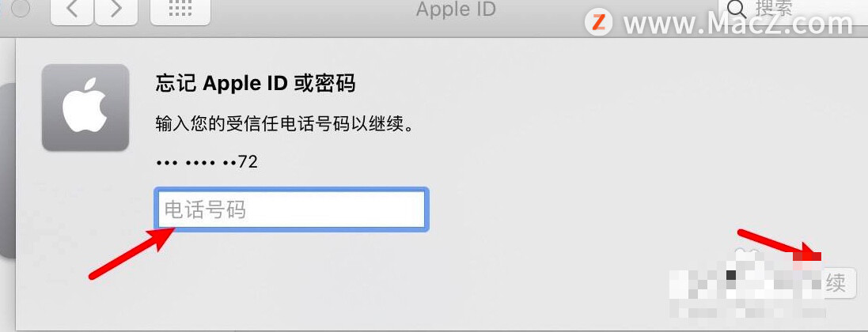Click the Apple ID window title
The image size is (868, 332).
[x=456, y=9]
